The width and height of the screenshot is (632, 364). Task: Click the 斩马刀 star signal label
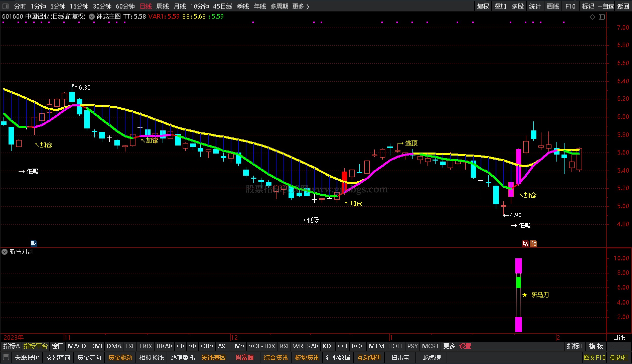[x=536, y=295]
